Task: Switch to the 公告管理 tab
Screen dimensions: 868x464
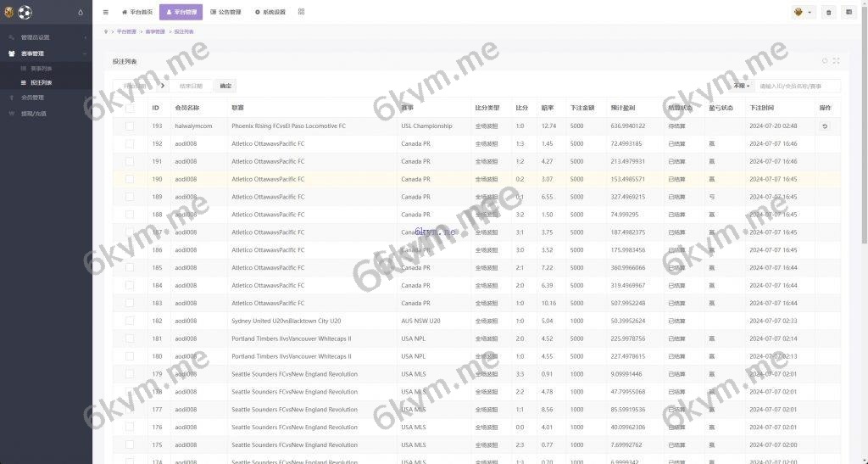Action: coord(225,12)
